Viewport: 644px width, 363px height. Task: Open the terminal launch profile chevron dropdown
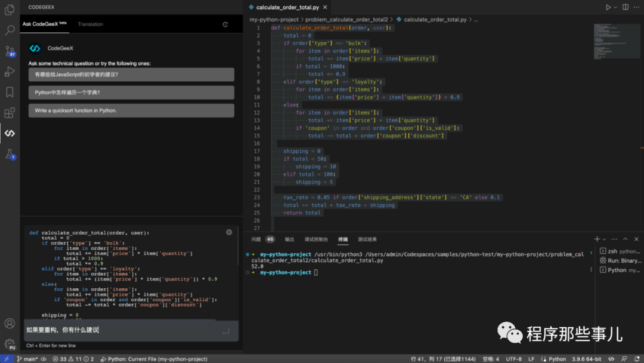click(x=604, y=239)
